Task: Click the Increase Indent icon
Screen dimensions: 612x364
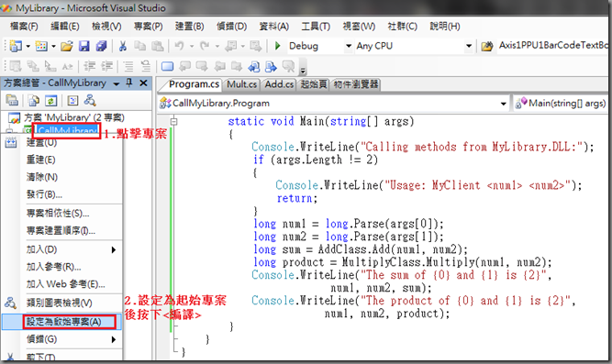Action: coord(106,66)
